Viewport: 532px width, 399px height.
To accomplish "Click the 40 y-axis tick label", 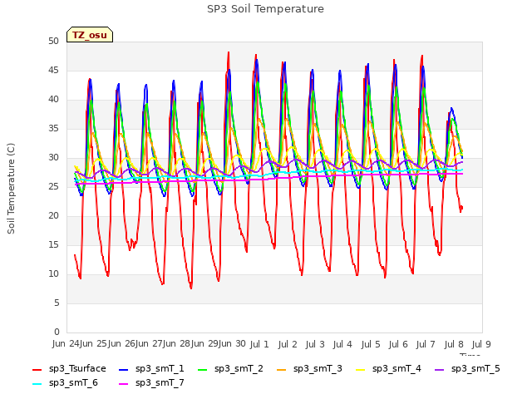I will tap(53, 100).
